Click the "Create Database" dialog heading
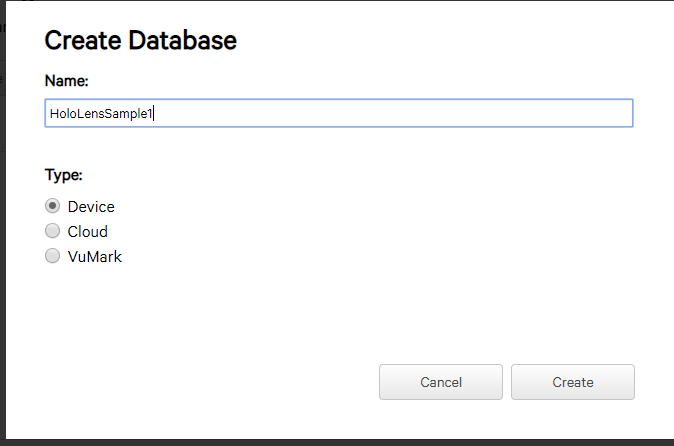This screenshot has width=674, height=446. coord(141,41)
